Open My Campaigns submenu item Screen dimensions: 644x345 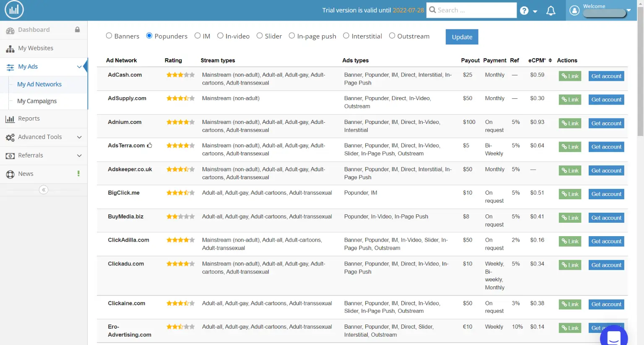point(37,101)
